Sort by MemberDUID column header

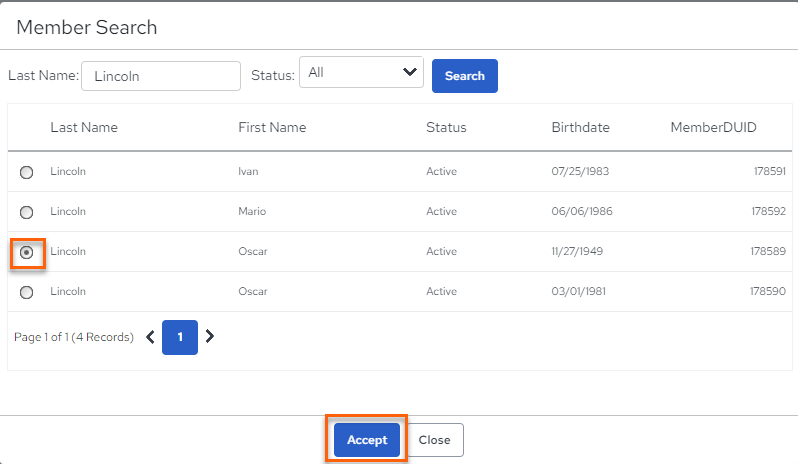pyautogui.click(x=714, y=127)
